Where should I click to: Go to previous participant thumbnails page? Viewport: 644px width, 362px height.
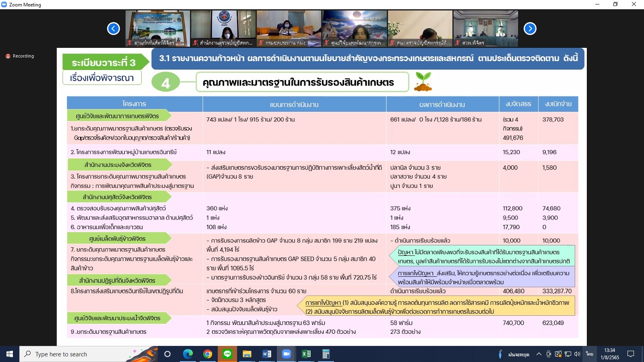point(114,29)
